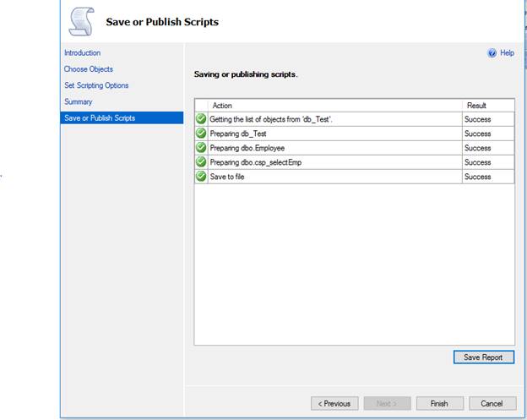Go to the Choose Objects page
527x420 pixels.
point(88,69)
